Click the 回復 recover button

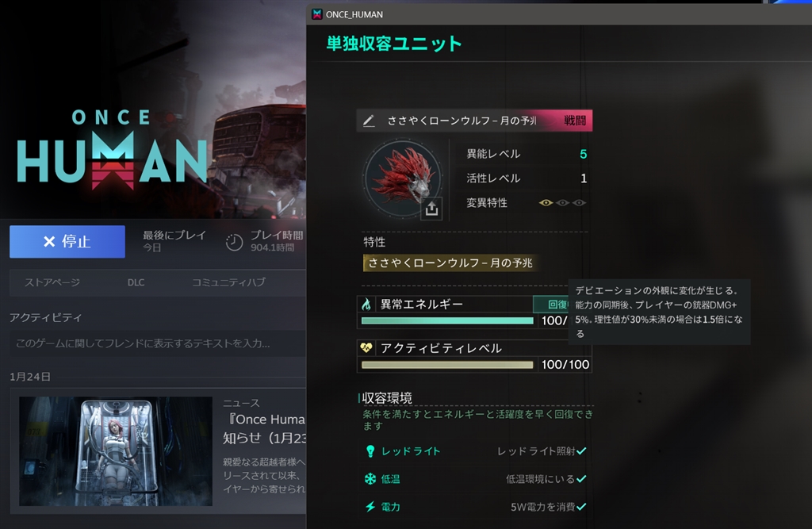point(551,304)
